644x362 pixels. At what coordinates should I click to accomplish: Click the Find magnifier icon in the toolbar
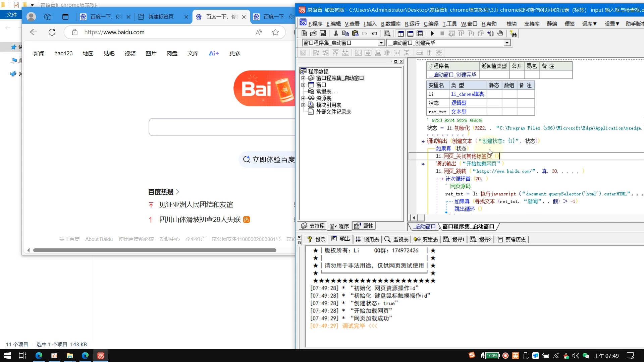click(387, 34)
